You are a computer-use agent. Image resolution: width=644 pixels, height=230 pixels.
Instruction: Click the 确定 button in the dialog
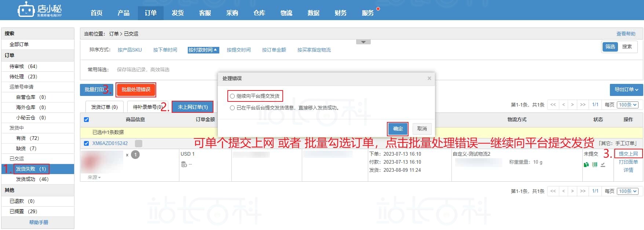(398, 129)
